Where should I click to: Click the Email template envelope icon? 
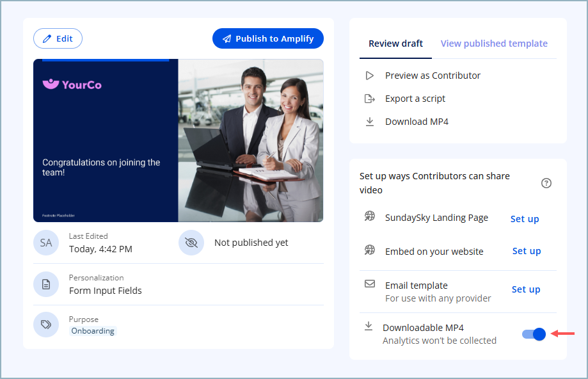(x=369, y=284)
